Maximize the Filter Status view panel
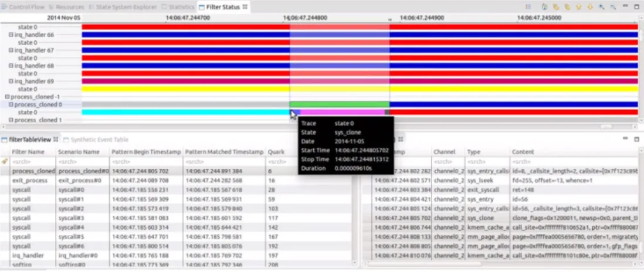The width and height of the screenshot is (644, 272). (637, 7)
